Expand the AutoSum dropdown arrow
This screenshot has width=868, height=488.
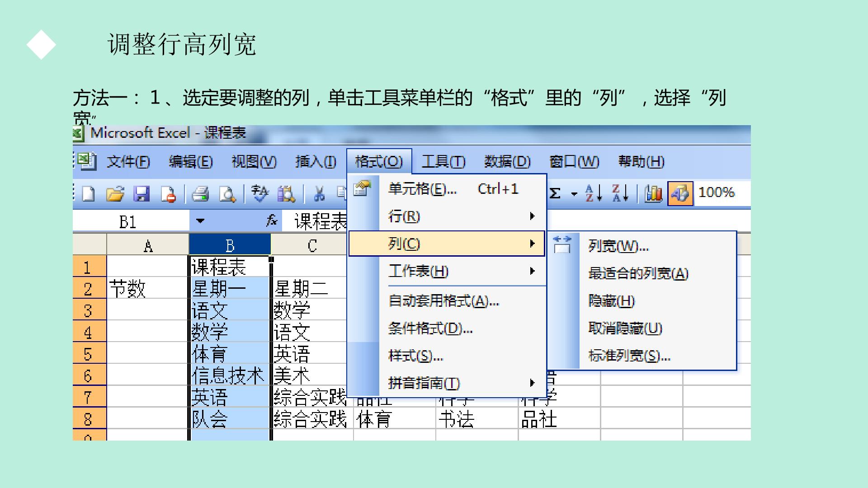tap(574, 194)
